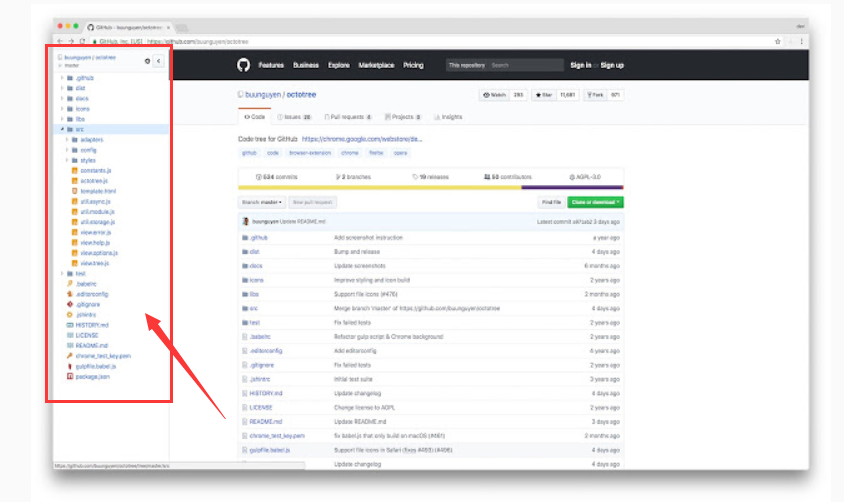Image resolution: width=844 pixels, height=502 pixels.
Task: Click the New pull request button
Action: [x=313, y=202]
